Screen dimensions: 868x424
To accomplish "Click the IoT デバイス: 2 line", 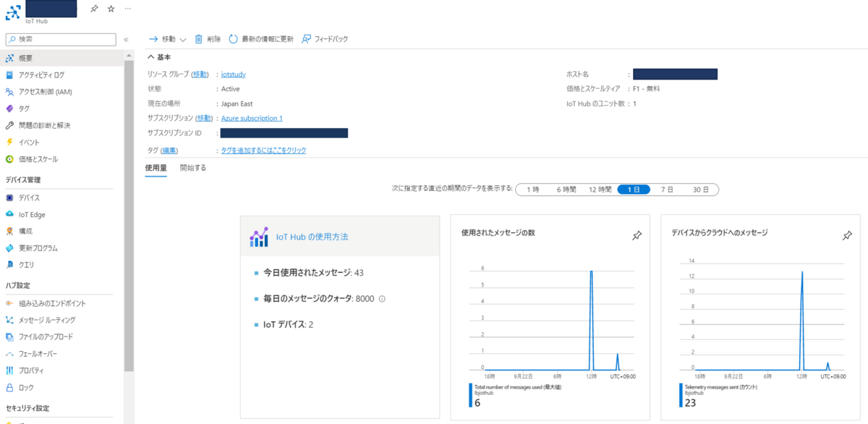I will [288, 324].
